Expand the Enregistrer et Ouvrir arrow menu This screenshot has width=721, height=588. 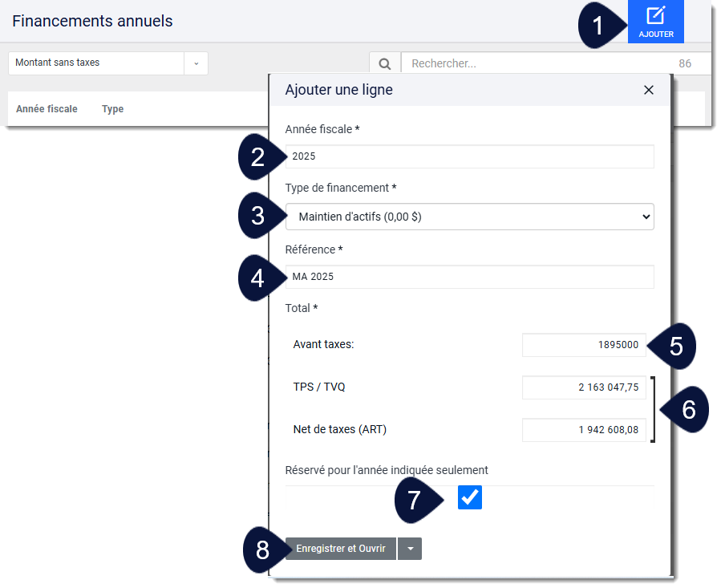click(x=410, y=549)
